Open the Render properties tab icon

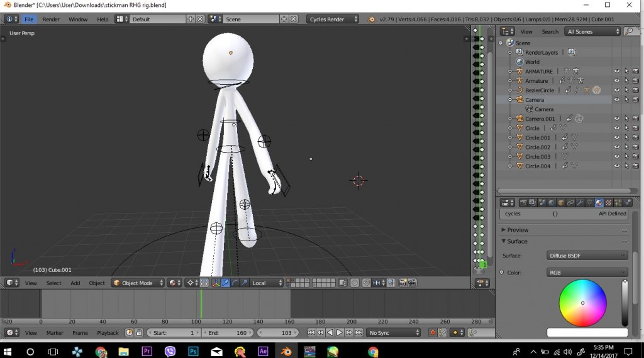tap(523, 203)
